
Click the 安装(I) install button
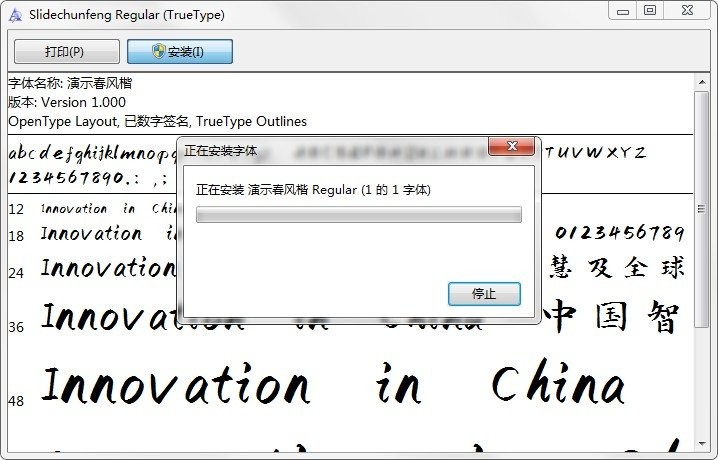(x=180, y=51)
